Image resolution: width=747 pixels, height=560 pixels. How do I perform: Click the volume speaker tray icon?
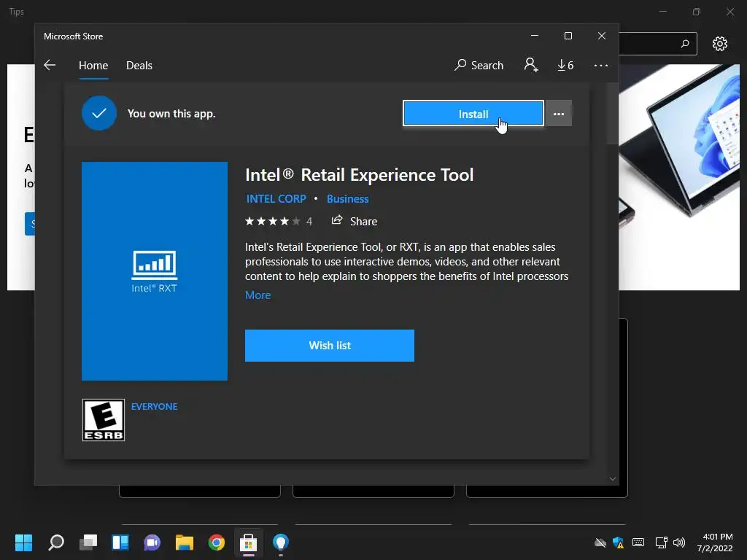(x=679, y=542)
